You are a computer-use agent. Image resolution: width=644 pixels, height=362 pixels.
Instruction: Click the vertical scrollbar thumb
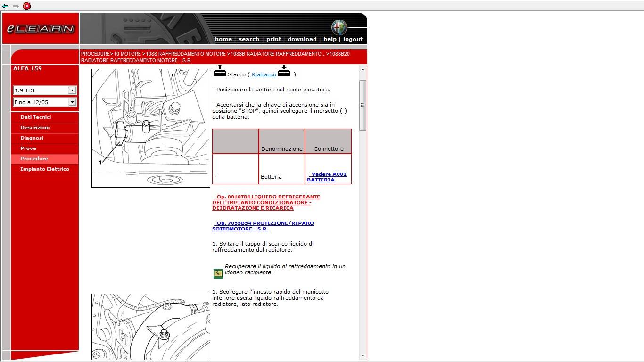pyautogui.click(x=363, y=105)
